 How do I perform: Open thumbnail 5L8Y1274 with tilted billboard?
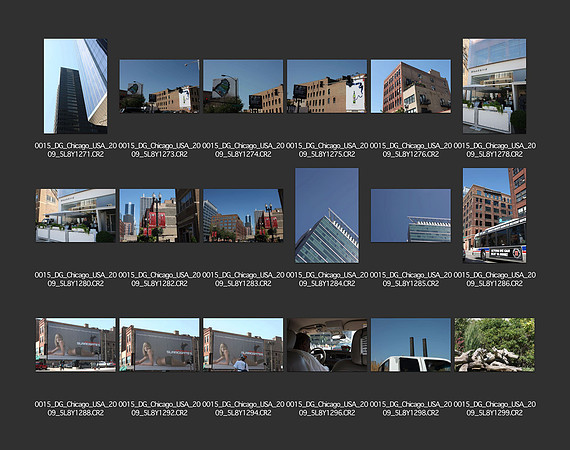point(243,86)
